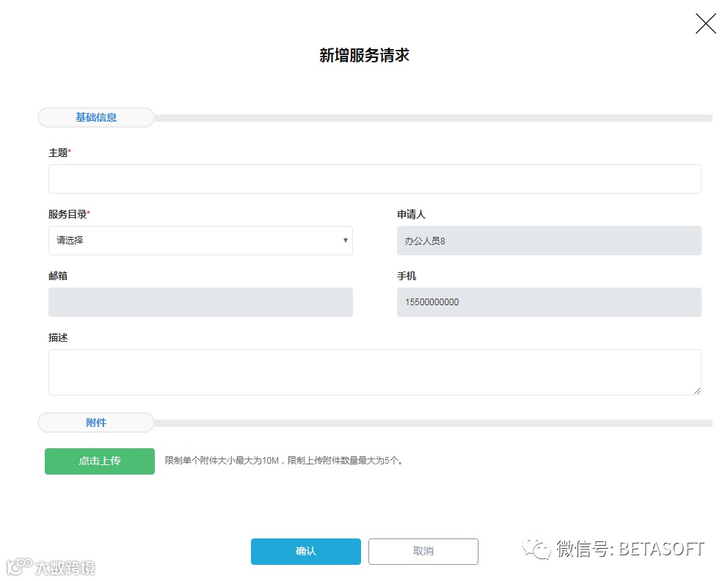This screenshot has height=581, width=728.
Task: Click the 描述 label
Action: [x=58, y=337]
